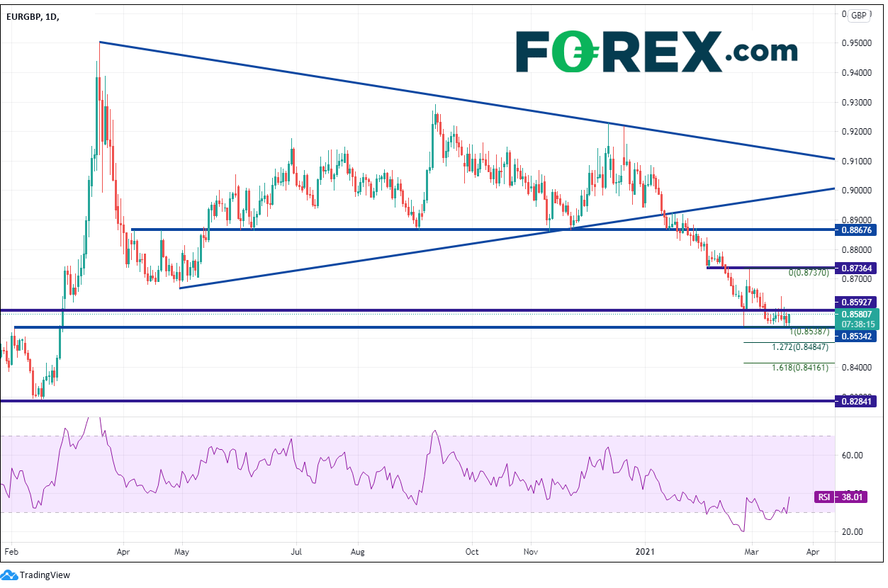The width and height of the screenshot is (888, 588).
Task: Click the 0.95000 price axis tick
Action: (857, 43)
